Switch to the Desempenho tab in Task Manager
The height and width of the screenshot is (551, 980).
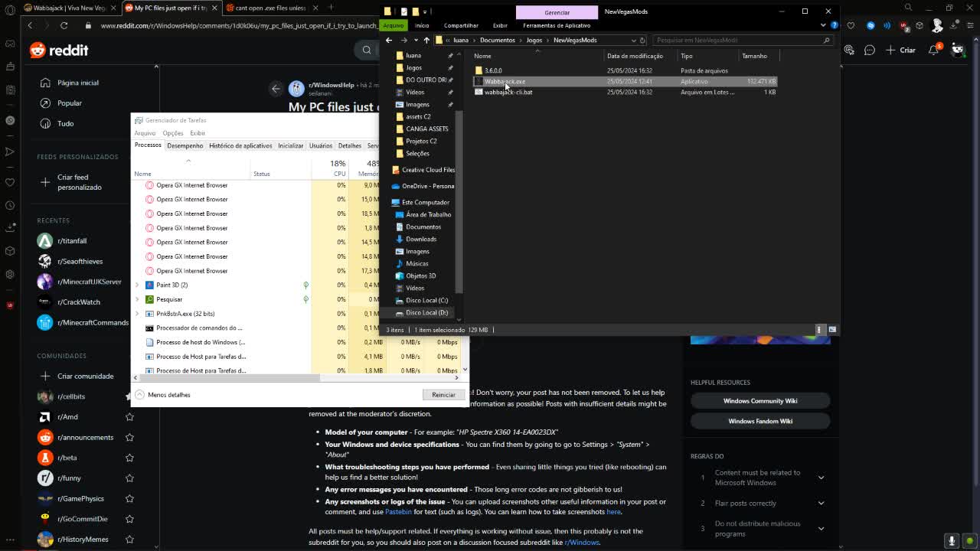coord(185,145)
